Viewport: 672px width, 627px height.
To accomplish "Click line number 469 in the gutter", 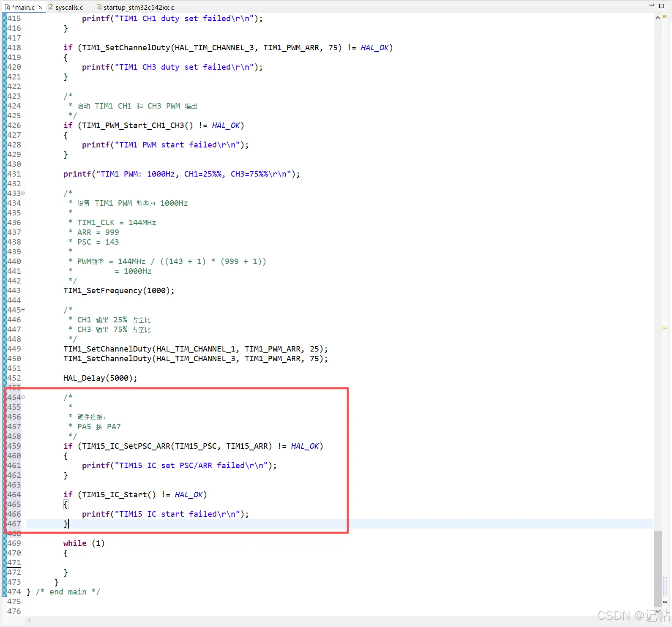I will (x=14, y=543).
